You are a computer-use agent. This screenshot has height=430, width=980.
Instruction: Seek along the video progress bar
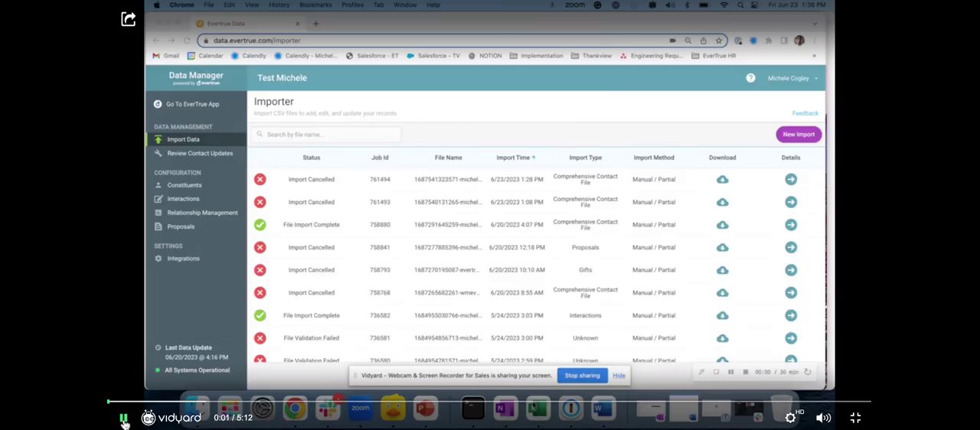click(x=489, y=401)
